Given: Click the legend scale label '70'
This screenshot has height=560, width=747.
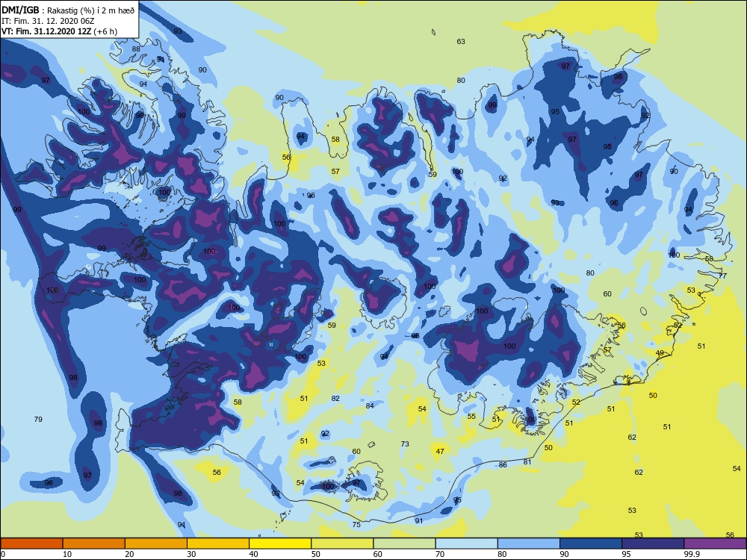Looking at the screenshot, I should coord(440,554).
